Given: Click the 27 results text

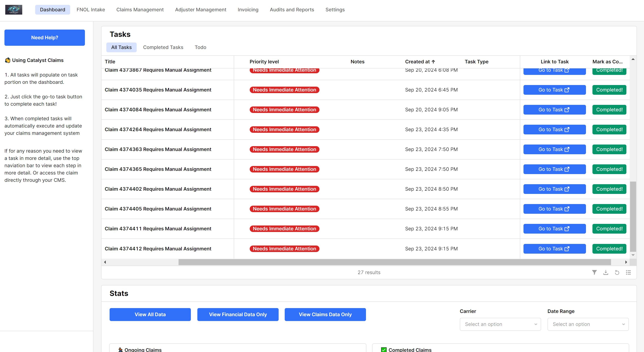Looking at the screenshot, I should click(x=369, y=272).
